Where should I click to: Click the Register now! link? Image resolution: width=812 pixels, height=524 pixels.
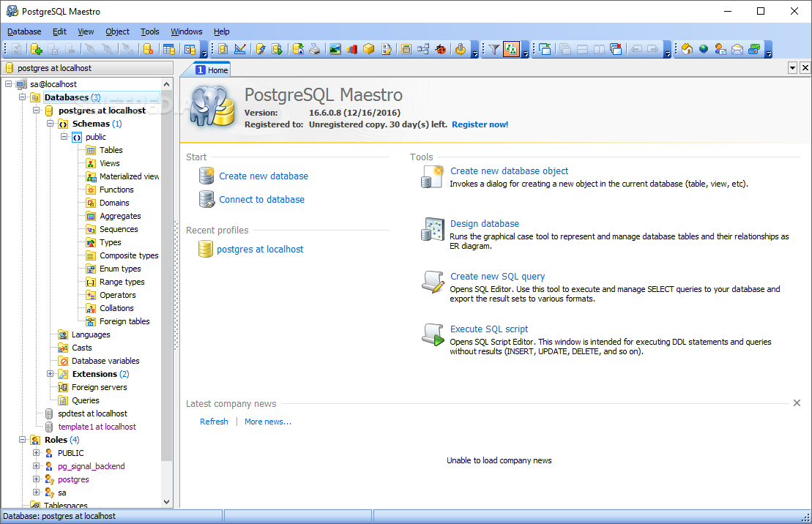click(x=480, y=124)
